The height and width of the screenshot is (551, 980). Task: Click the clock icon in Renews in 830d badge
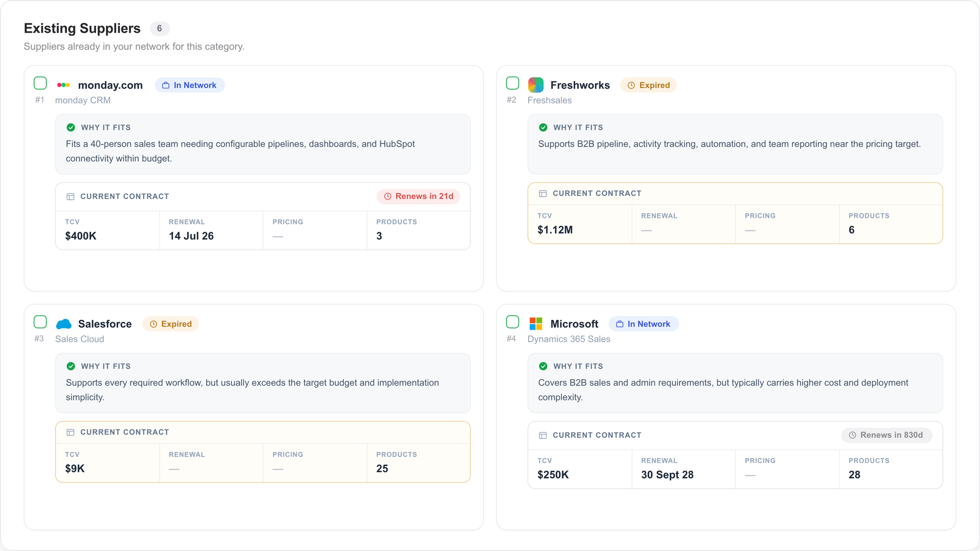853,435
